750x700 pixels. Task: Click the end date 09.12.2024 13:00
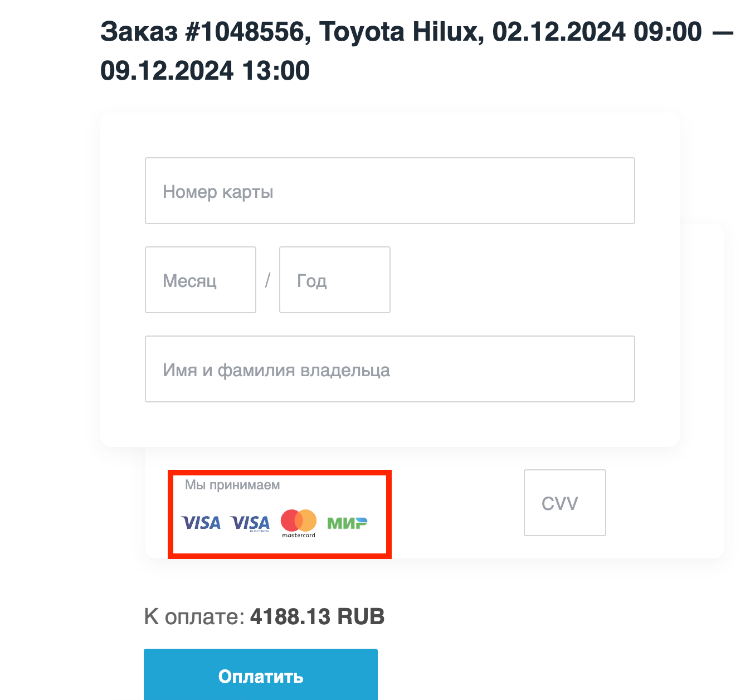click(x=204, y=71)
